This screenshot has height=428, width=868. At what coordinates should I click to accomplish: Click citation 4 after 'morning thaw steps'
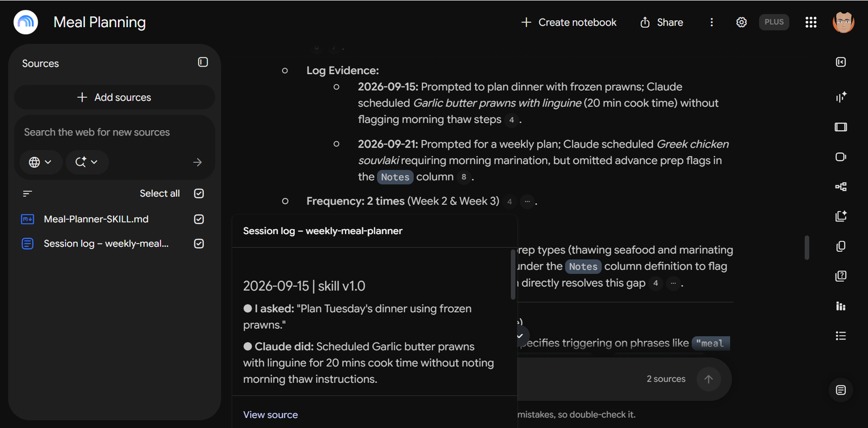pyautogui.click(x=510, y=120)
